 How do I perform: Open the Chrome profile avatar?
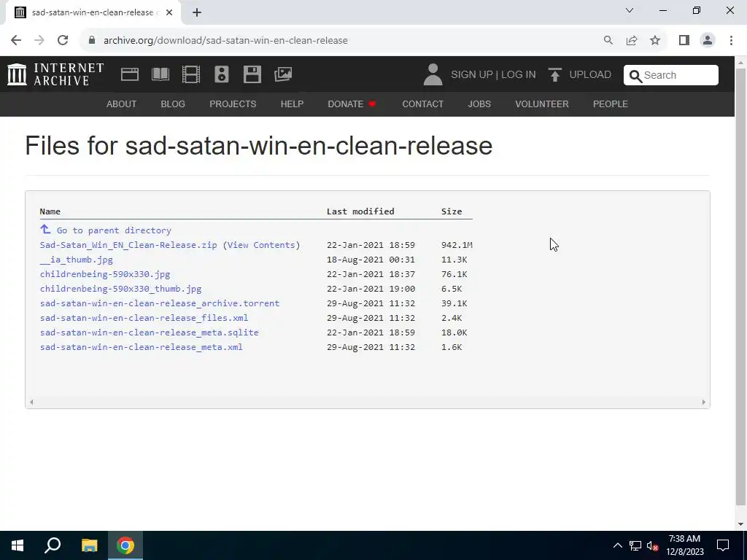708,41
